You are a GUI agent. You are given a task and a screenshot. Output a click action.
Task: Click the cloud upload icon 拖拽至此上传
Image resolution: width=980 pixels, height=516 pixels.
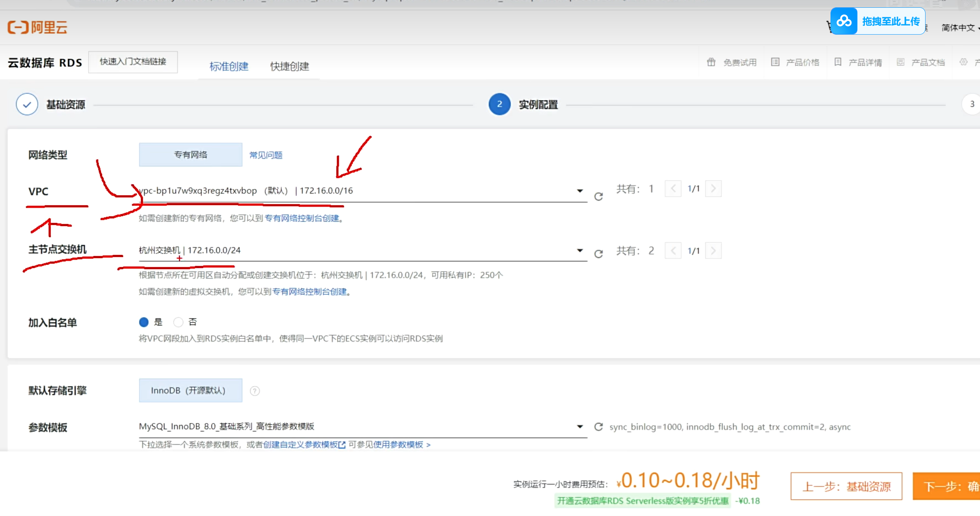click(844, 21)
